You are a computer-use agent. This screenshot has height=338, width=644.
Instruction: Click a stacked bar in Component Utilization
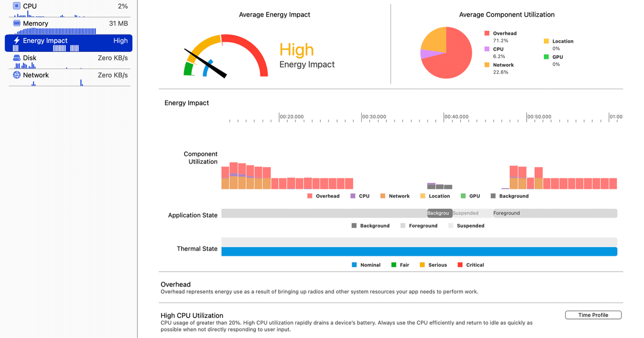(x=234, y=175)
